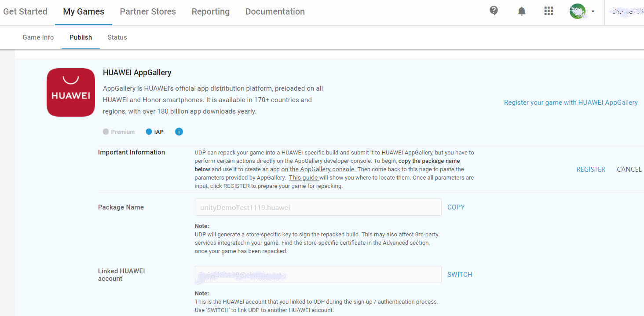The width and height of the screenshot is (644, 316).
Task: Click the blue info icon next to IAP
Action: 179,132
